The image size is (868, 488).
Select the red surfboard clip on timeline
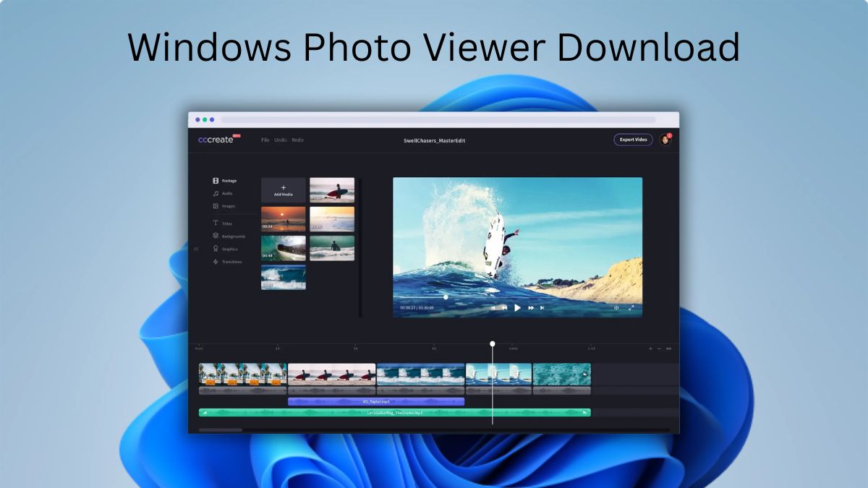point(332,374)
